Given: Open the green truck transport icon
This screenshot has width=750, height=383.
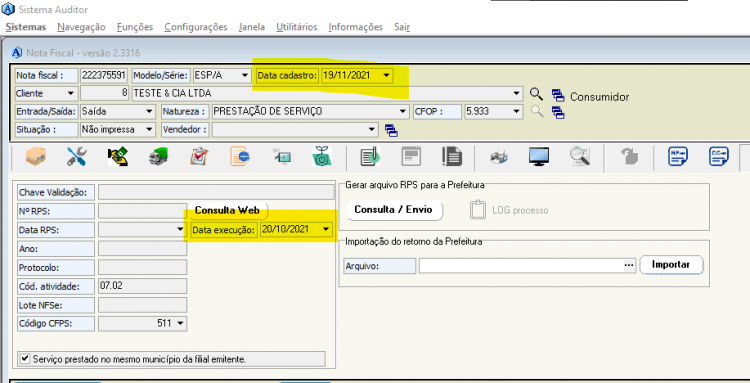Looking at the screenshot, I should click(158, 156).
